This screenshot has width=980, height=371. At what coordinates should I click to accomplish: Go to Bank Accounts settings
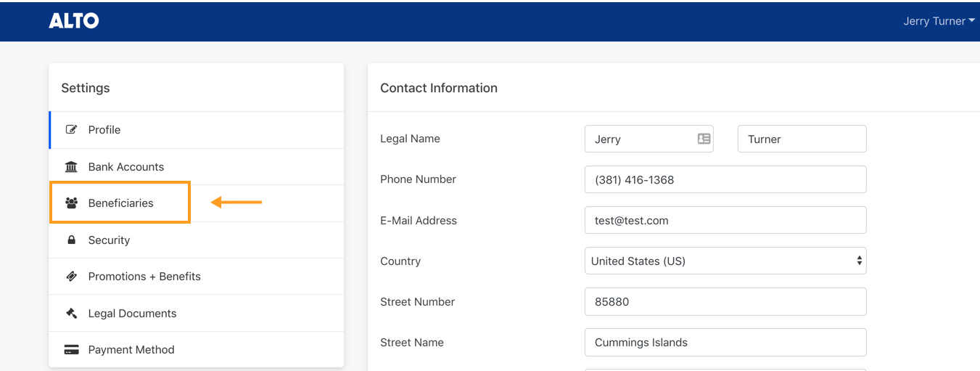[126, 167]
